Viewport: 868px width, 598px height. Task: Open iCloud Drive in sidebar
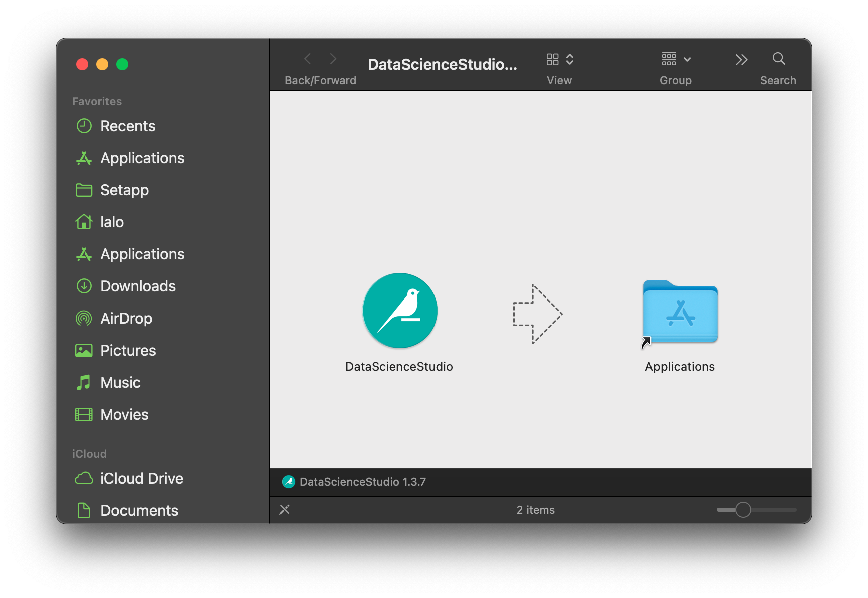(x=141, y=479)
